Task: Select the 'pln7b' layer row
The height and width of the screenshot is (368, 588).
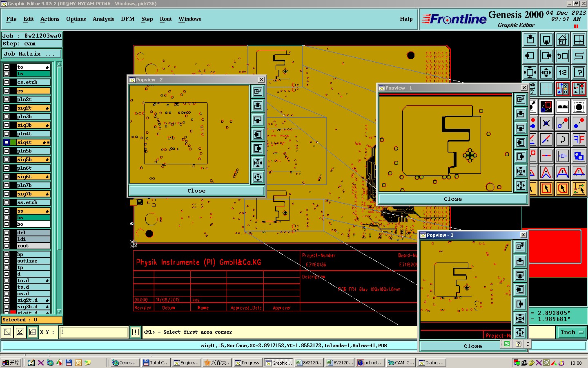Action: (33, 185)
